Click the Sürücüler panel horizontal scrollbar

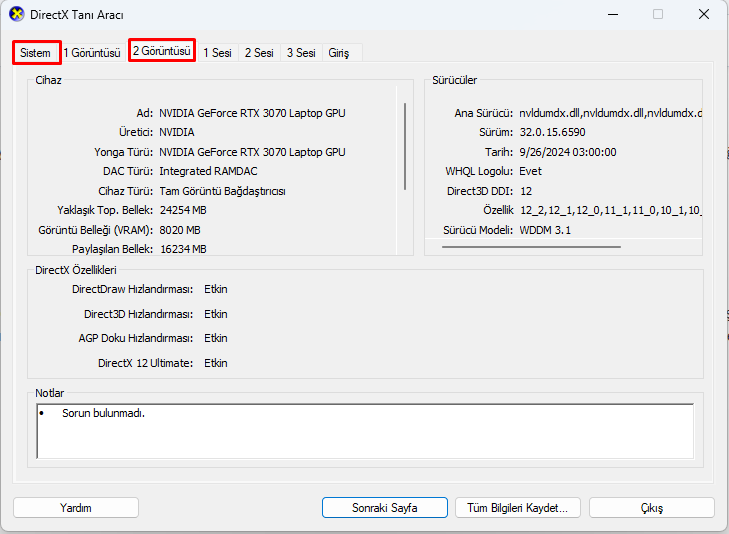click(531, 247)
